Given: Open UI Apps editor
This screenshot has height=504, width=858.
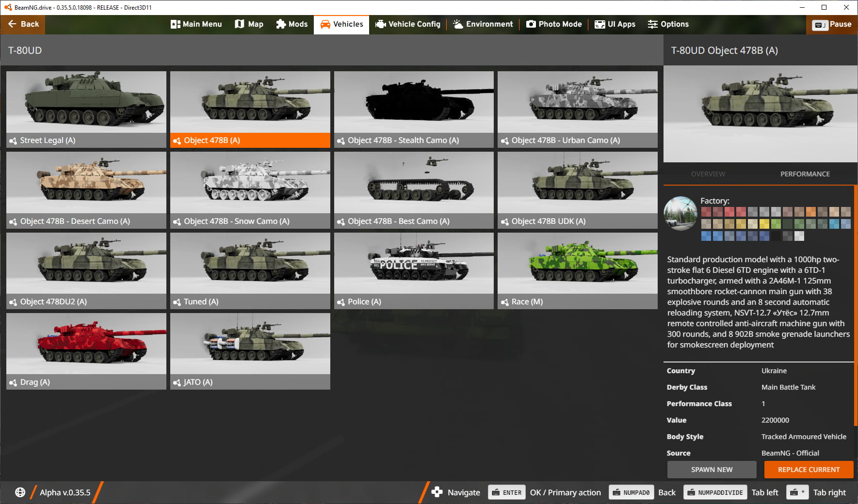Looking at the screenshot, I should (x=615, y=24).
